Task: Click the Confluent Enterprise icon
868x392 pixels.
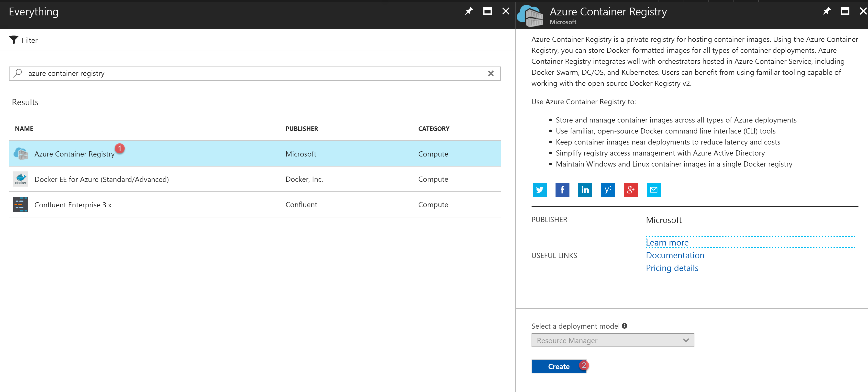Action: (21, 204)
